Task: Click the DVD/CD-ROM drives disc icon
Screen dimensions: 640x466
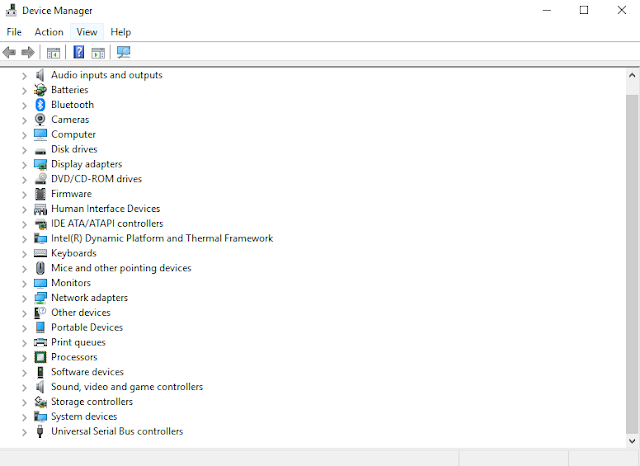Action: pyautogui.click(x=40, y=179)
